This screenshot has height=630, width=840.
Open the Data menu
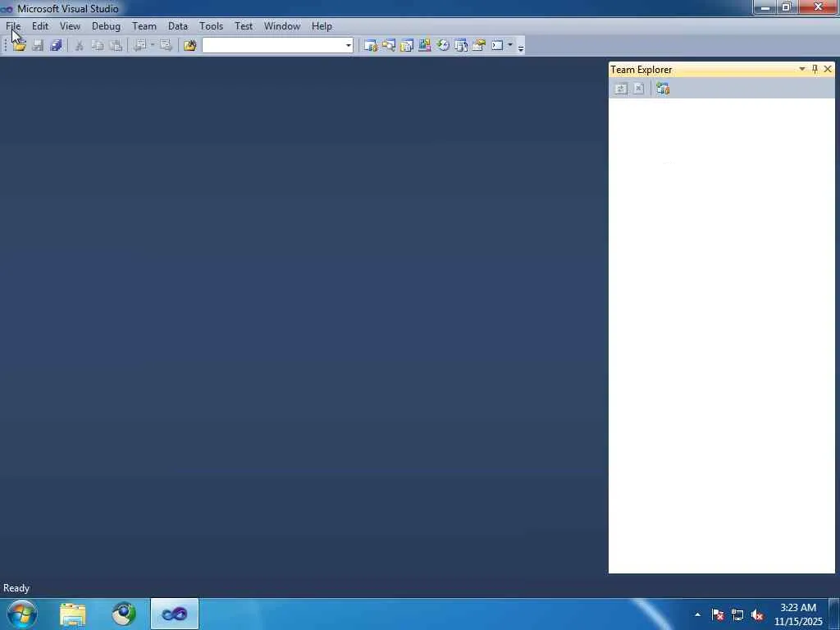[x=178, y=26]
